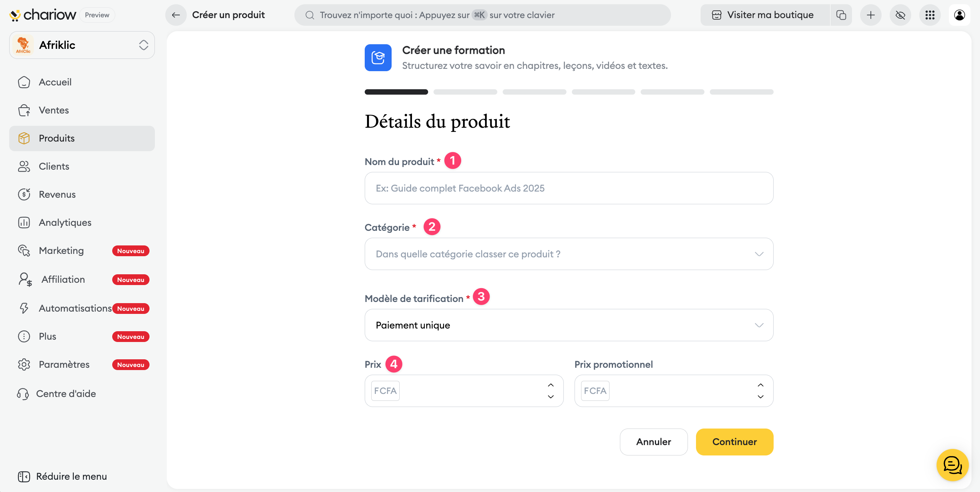
Task: Click the user profile avatar icon
Action: tap(959, 15)
